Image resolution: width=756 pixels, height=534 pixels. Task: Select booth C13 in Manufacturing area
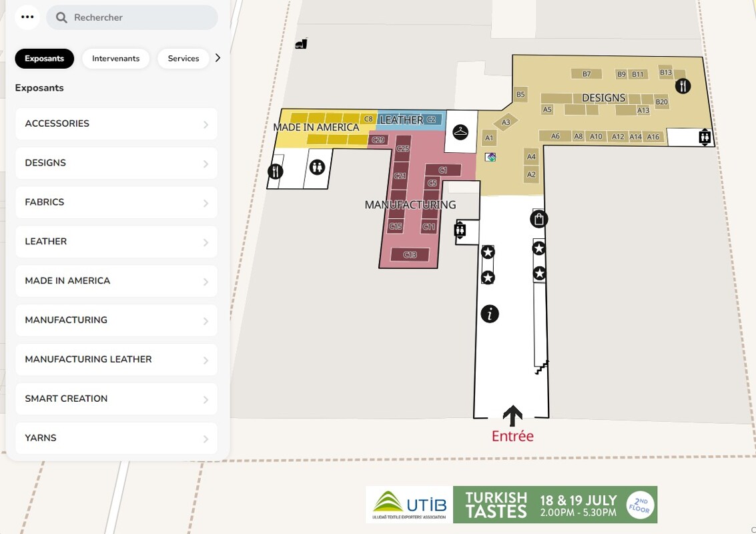(410, 255)
